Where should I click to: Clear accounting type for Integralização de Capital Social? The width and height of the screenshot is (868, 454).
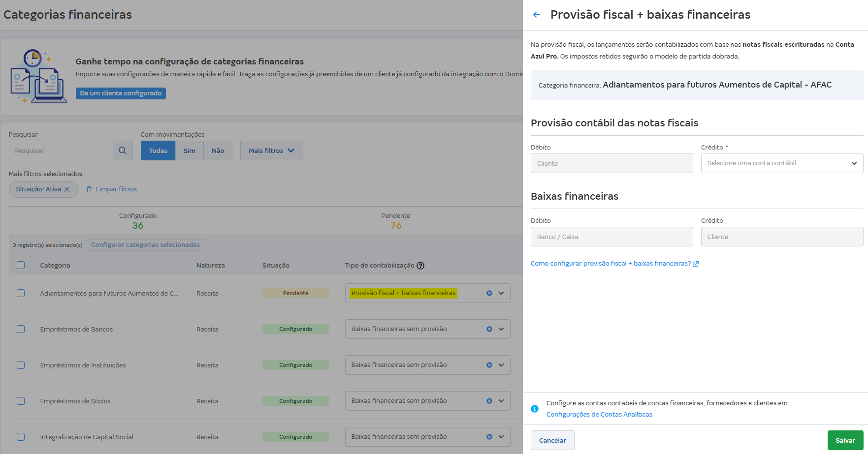pos(489,437)
